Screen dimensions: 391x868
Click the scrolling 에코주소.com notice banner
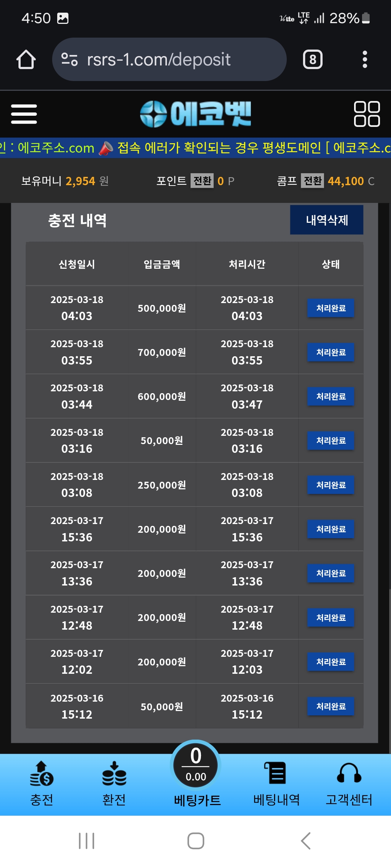point(195,148)
